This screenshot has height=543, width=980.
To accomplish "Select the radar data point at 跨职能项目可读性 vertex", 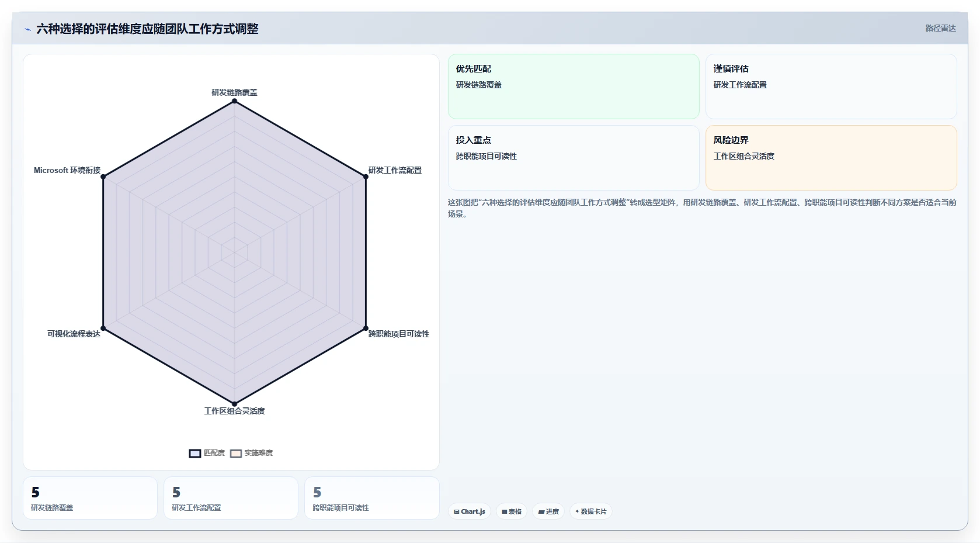I will click(366, 328).
